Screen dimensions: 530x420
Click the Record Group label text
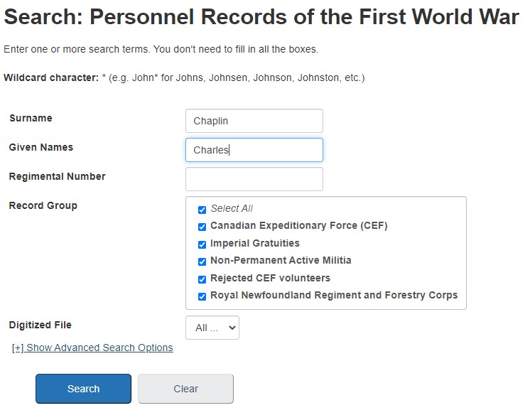pyautogui.click(x=43, y=205)
